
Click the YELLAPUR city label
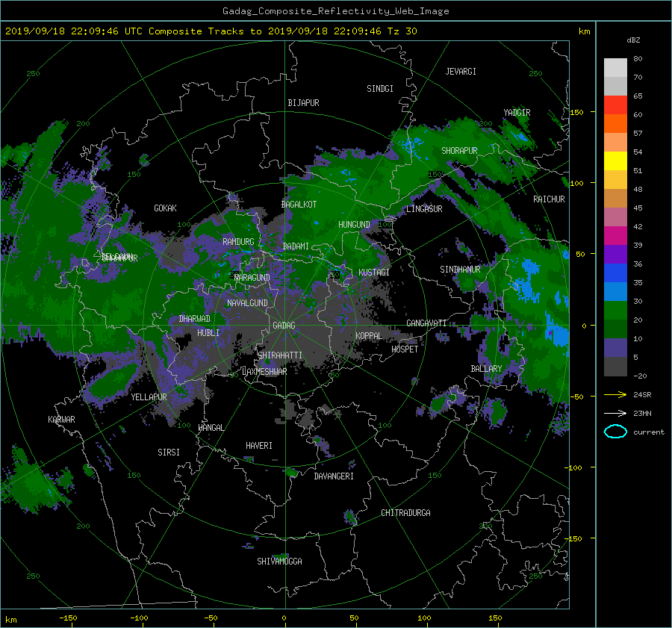[149, 397]
